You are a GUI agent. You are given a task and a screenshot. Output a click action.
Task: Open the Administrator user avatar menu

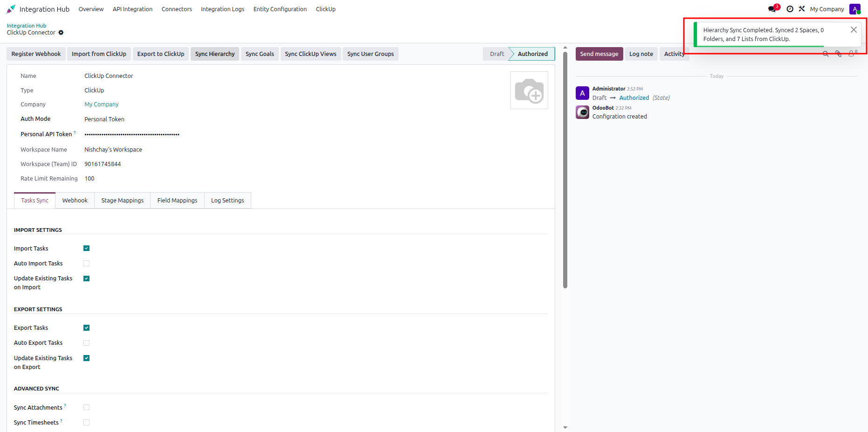[x=855, y=9]
